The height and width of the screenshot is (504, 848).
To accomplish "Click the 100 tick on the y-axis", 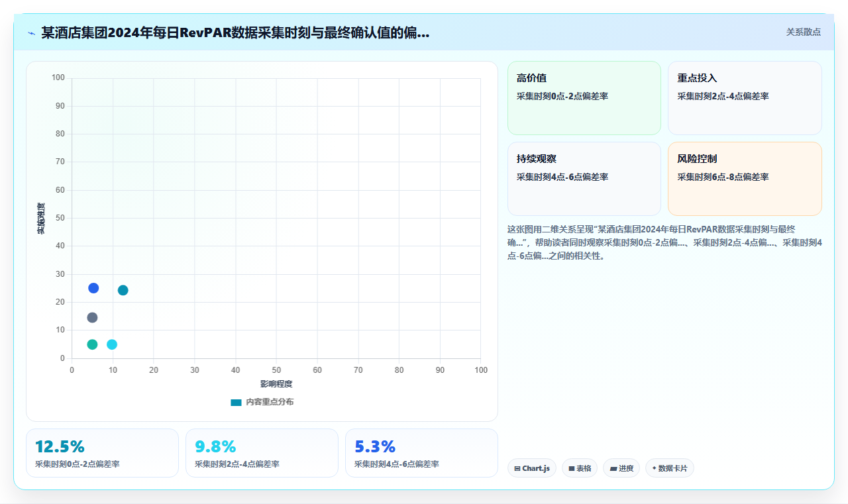I will click(58, 78).
